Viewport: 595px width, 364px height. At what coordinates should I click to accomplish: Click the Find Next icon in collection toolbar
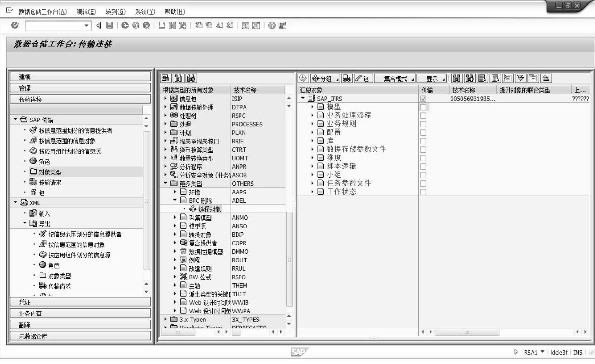[x=469, y=78]
